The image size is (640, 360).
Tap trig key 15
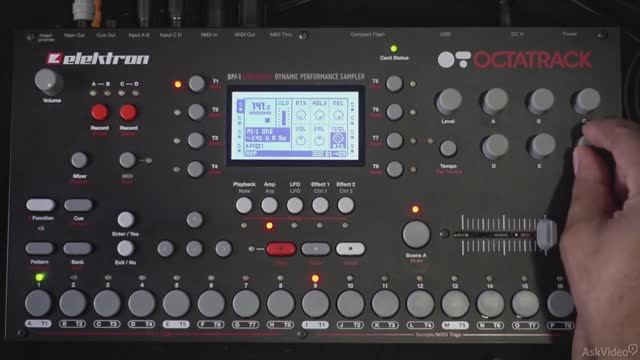[x=525, y=304]
